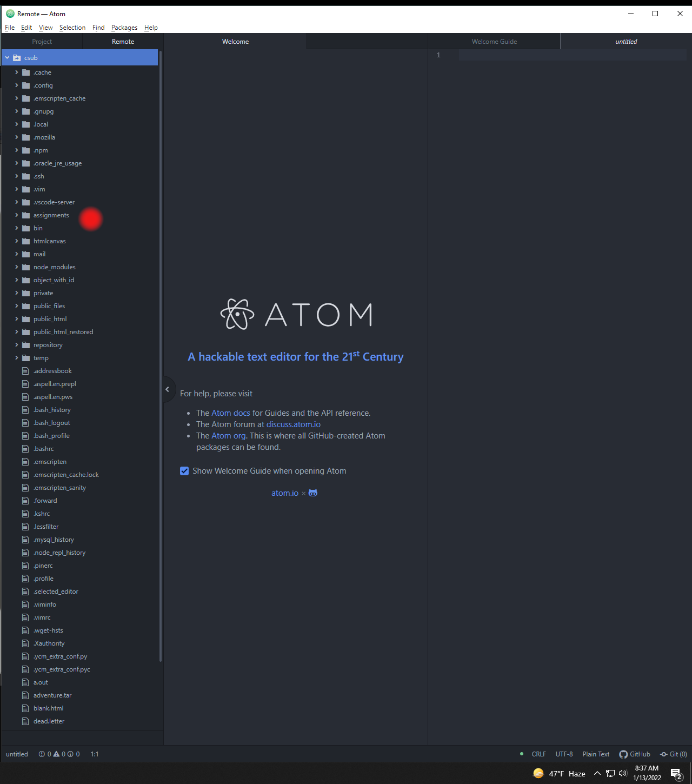Viewport: 692px width, 784px height.
Task: Click the GitHub octocat icon next to atom.io
Action: pos(313,493)
